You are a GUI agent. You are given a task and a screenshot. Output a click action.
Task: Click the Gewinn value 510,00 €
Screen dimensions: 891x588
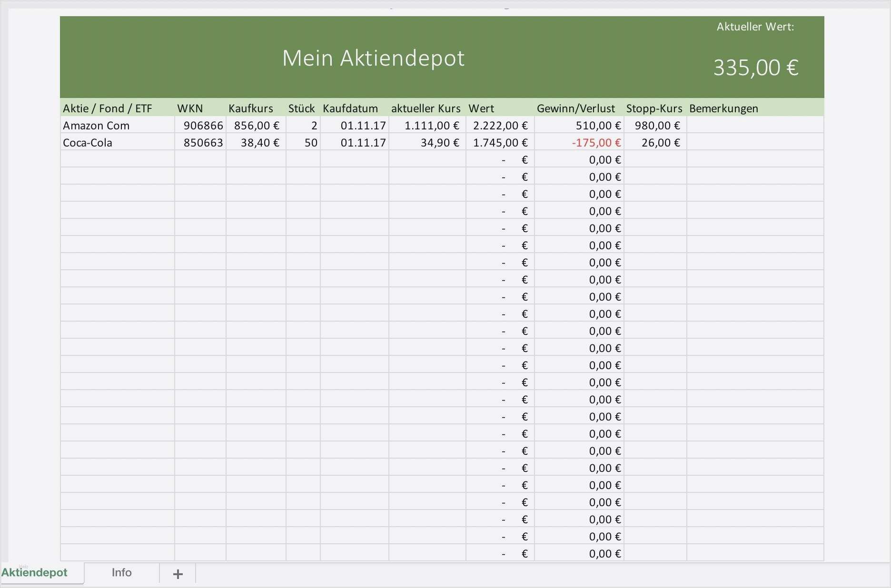tap(579, 126)
